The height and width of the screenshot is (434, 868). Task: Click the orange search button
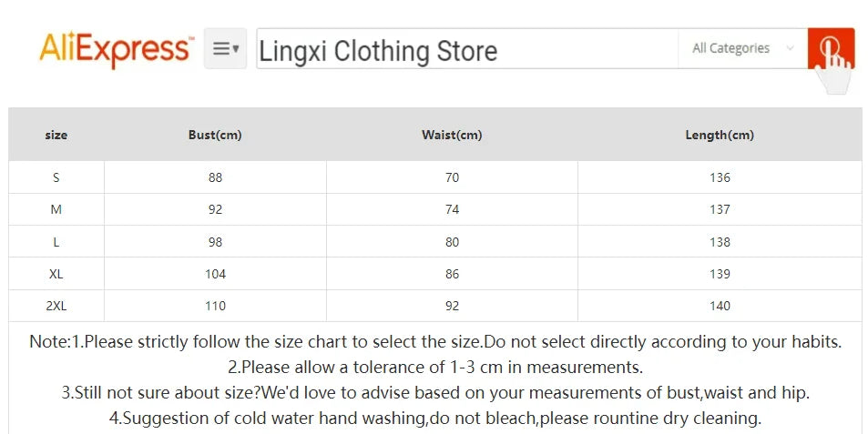(x=830, y=48)
